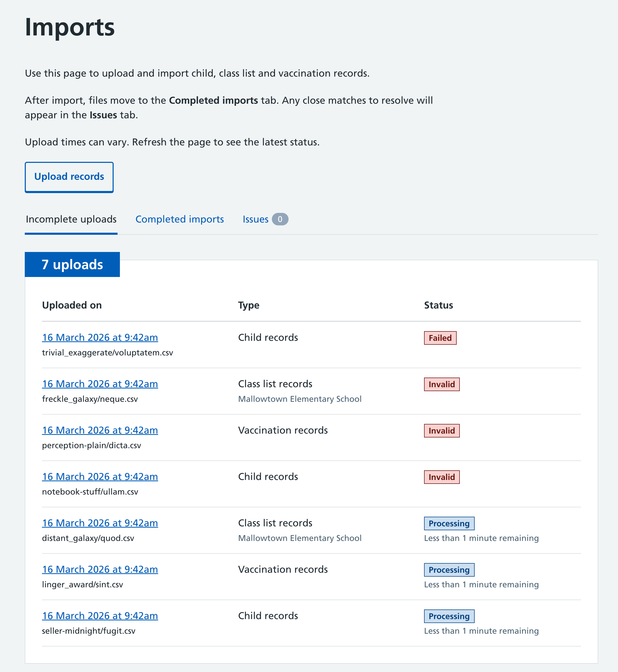The image size is (618, 672).
Task: Click the Processing badge for distant_galaxy/quod.csv
Action: pos(449,523)
